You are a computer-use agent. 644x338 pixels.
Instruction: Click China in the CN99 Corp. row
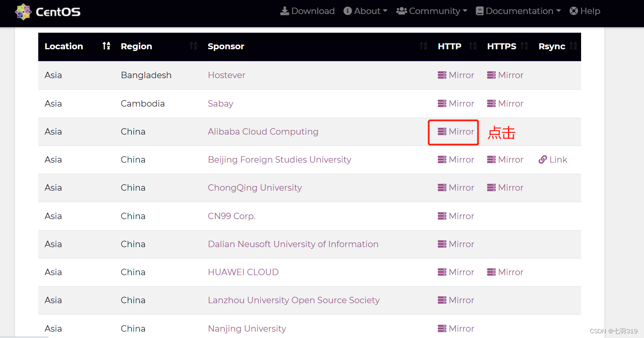133,216
